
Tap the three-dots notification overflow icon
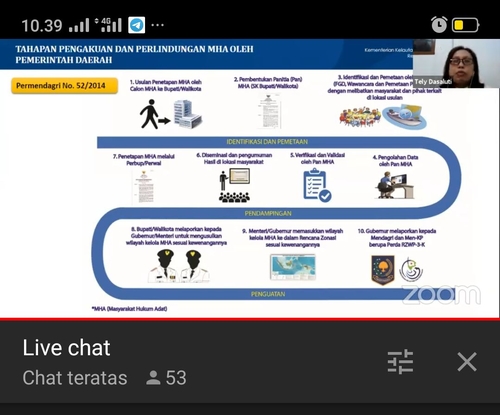point(157,25)
